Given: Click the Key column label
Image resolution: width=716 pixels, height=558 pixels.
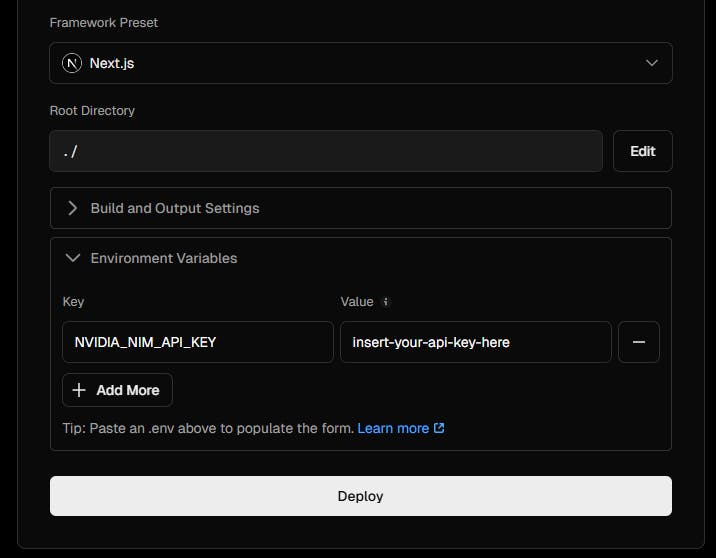Looking at the screenshot, I should (x=73, y=301).
